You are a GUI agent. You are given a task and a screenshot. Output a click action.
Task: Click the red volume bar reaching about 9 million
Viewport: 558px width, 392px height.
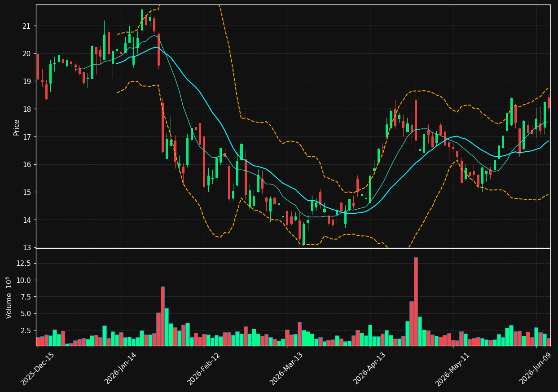coord(163,316)
